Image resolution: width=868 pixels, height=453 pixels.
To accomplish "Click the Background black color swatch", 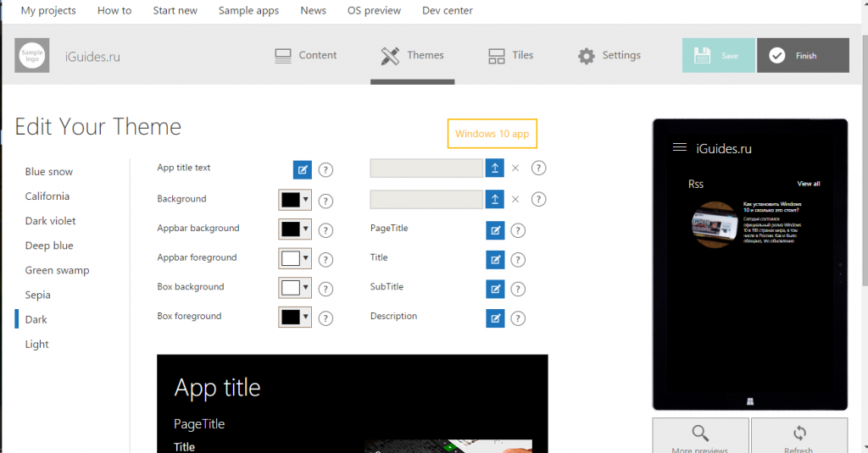I will tap(291, 200).
